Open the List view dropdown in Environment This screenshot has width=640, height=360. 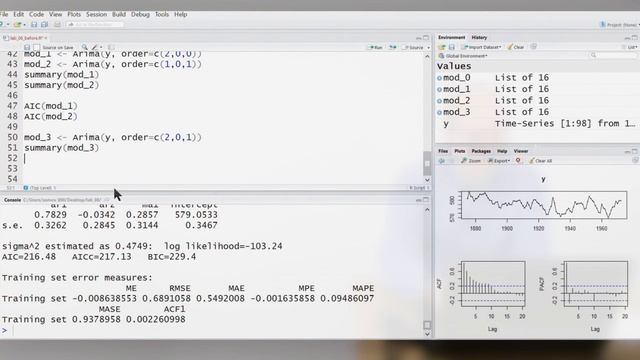pos(631,47)
